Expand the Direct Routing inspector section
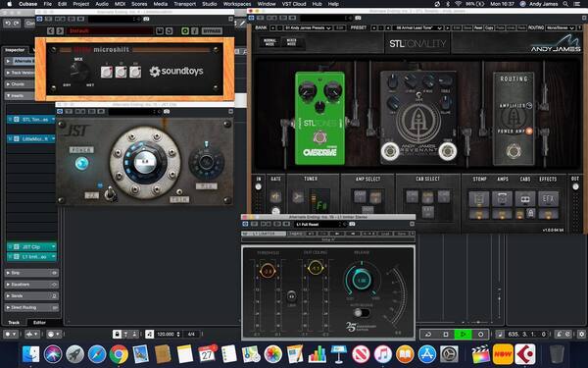 pos(32,307)
